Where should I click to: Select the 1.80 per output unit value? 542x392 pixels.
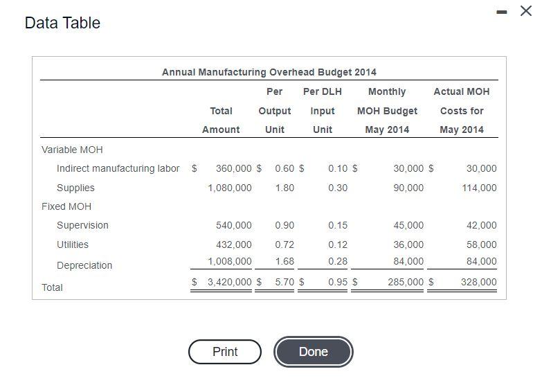point(284,188)
